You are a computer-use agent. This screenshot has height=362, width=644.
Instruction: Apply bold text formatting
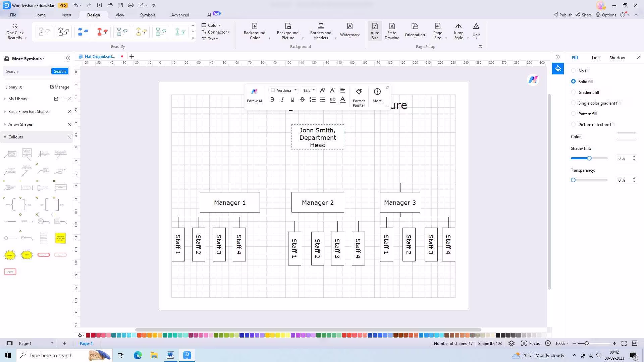click(272, 100)
